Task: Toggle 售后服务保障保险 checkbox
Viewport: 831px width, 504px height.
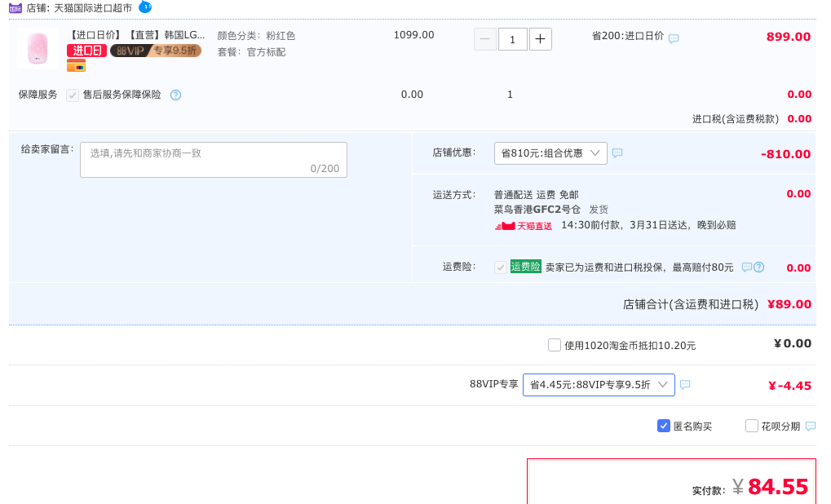Action: coord(73,95)
